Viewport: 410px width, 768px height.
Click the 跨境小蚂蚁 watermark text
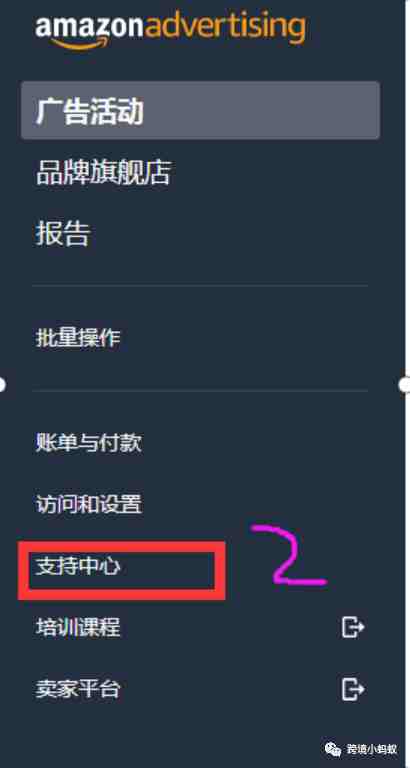(373, 749)
